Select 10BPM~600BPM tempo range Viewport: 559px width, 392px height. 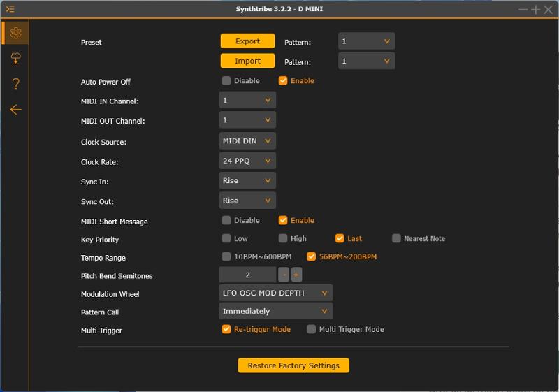[226, 256]
